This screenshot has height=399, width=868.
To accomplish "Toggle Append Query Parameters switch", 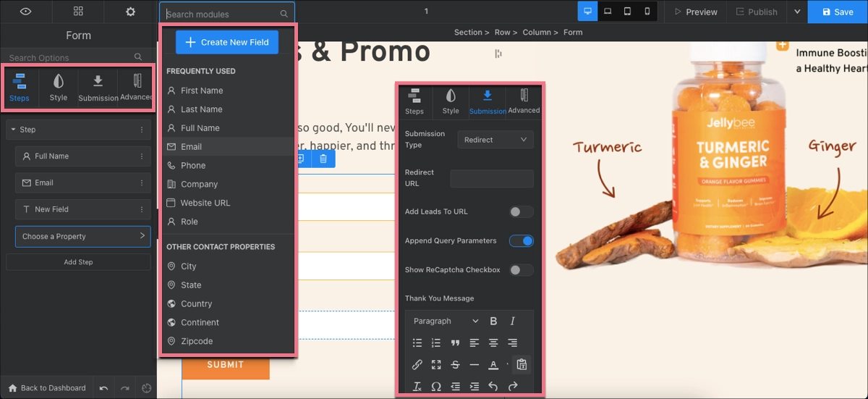I will click(521, 241).
